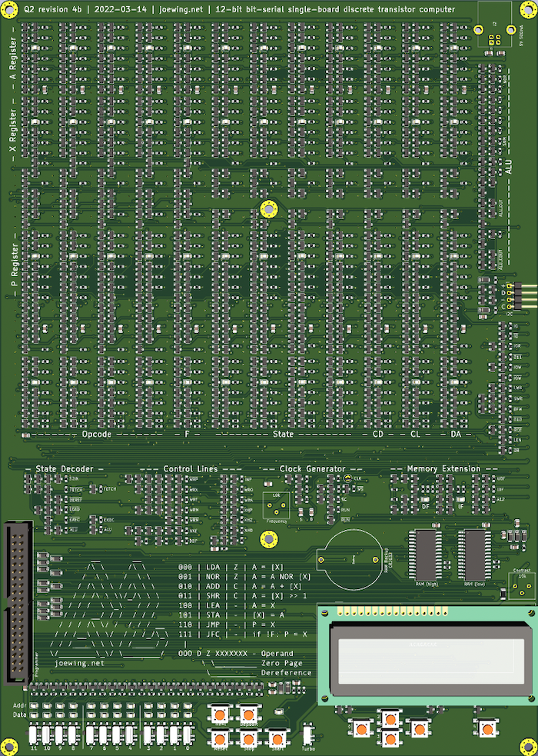Click the 101 STA instruction row
This screenshot has width=538, height=756.
click(231, 615)
